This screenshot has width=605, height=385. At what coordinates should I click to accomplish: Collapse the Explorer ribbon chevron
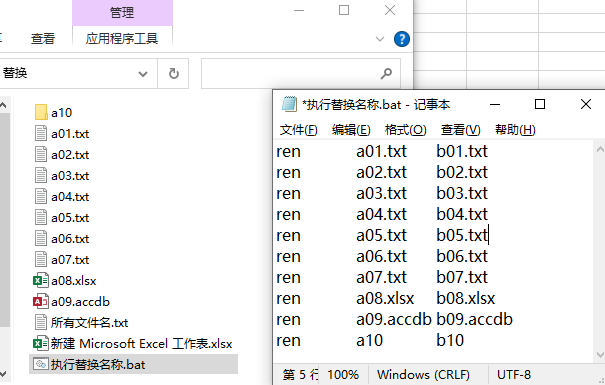click(380, 39)
